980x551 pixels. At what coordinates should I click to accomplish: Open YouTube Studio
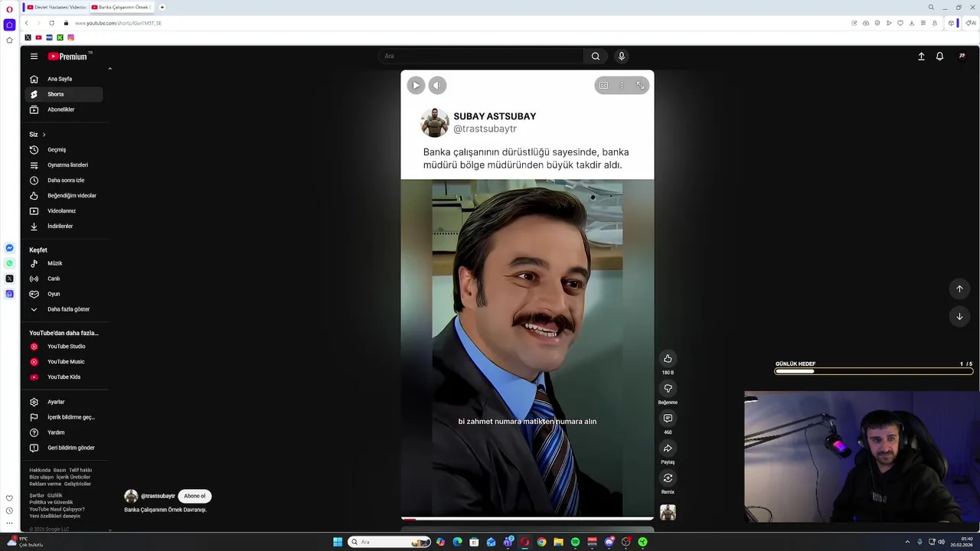click(x=64, y=347)
